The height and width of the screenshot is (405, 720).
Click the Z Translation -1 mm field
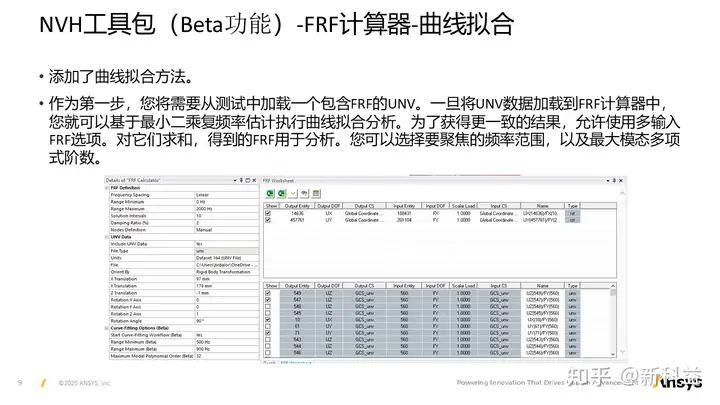(227, 293)
